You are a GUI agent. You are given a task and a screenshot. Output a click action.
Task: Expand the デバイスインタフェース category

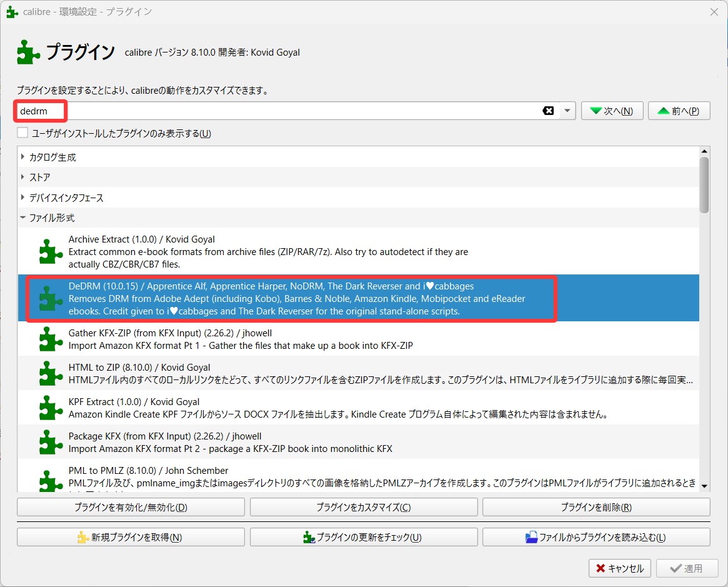point(23,198)
